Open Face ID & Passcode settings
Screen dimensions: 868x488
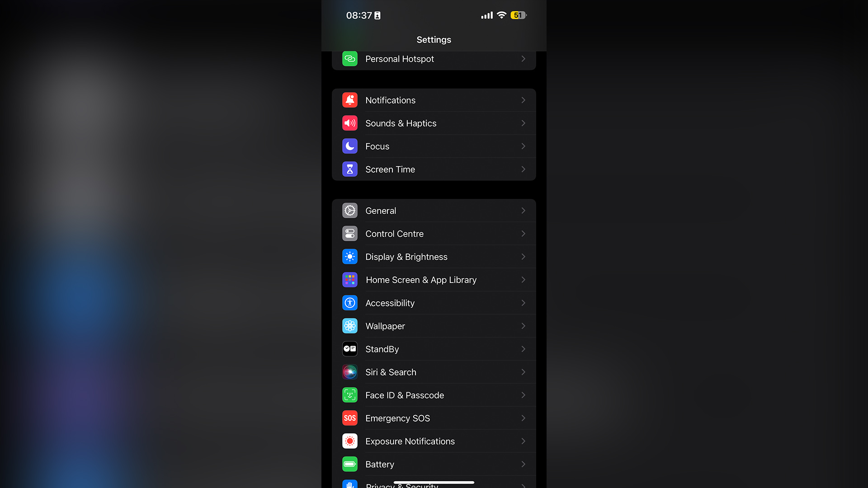coord(434,395)
